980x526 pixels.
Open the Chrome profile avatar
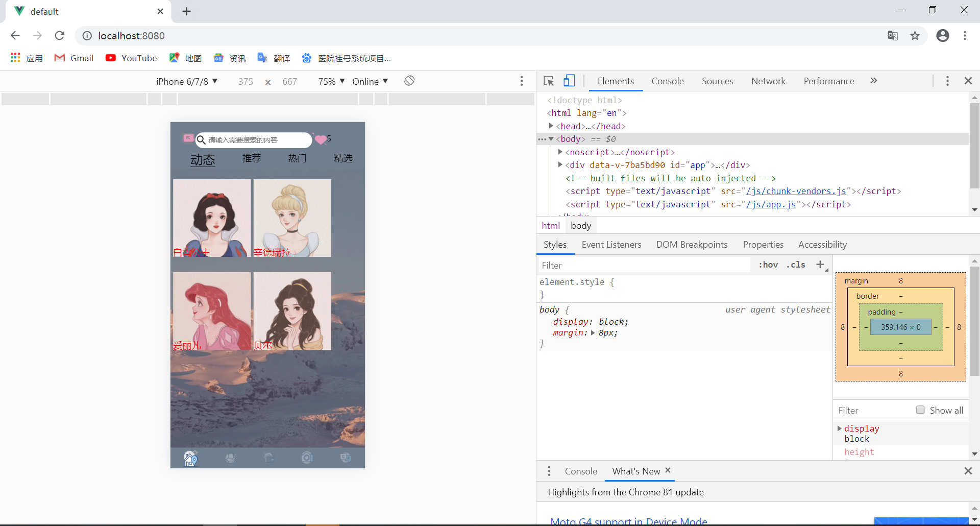[x=943, y=35]
